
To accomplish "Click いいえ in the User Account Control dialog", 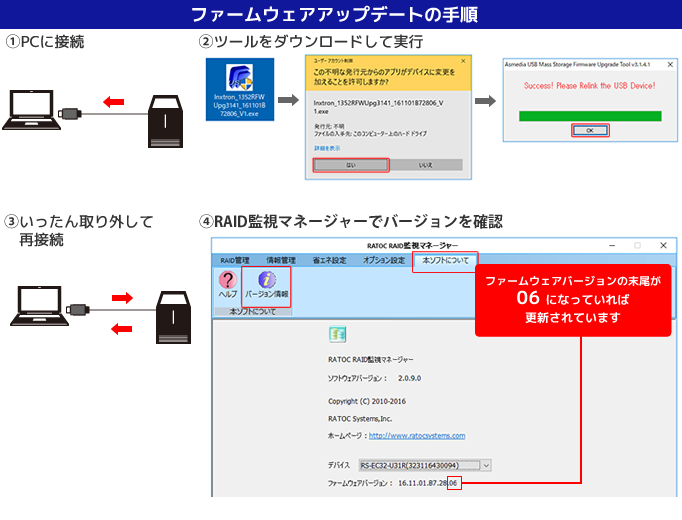I will (425, 165).
